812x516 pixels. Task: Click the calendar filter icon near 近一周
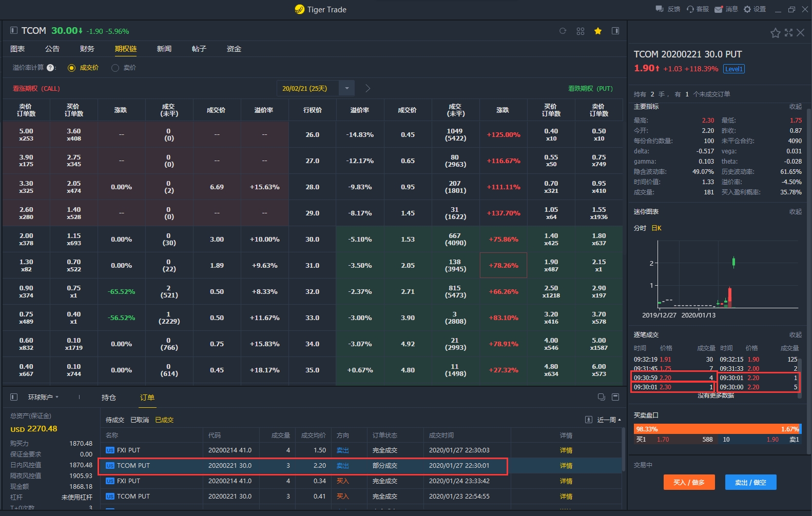click(589, 420)
